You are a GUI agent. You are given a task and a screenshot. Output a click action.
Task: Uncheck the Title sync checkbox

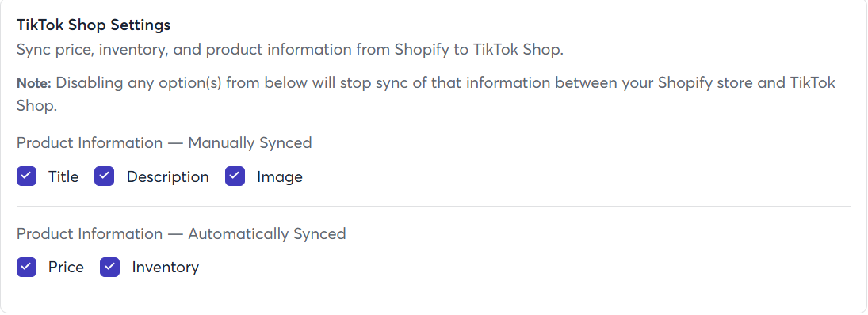coord(27,176)
